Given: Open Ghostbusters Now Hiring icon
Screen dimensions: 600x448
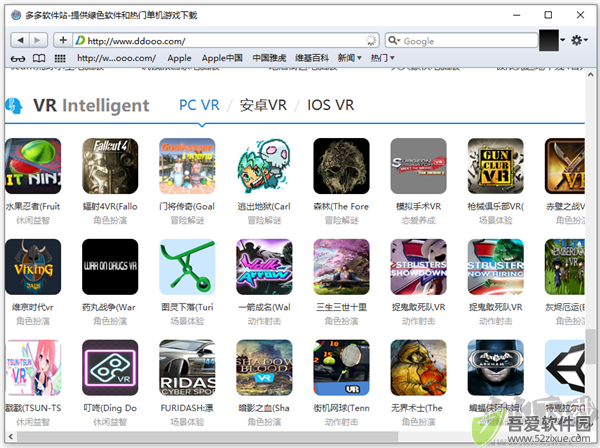Looking at the screenshot, I should pos(496,267).
